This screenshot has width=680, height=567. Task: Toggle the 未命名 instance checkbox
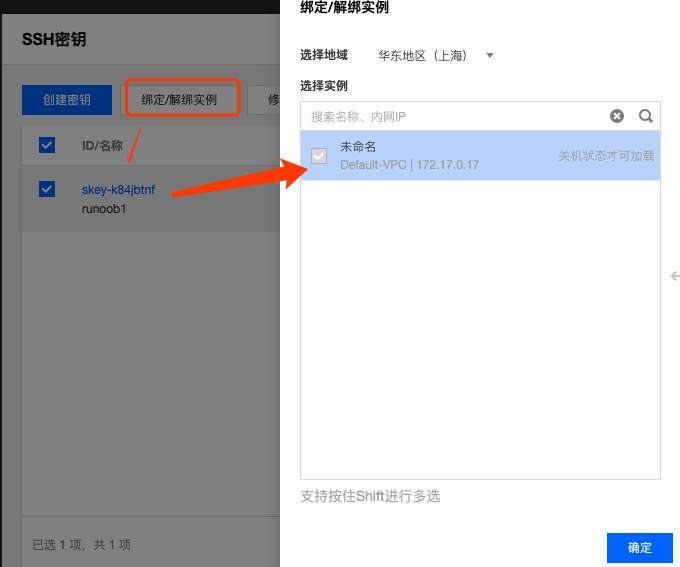(x=319, y=156)
